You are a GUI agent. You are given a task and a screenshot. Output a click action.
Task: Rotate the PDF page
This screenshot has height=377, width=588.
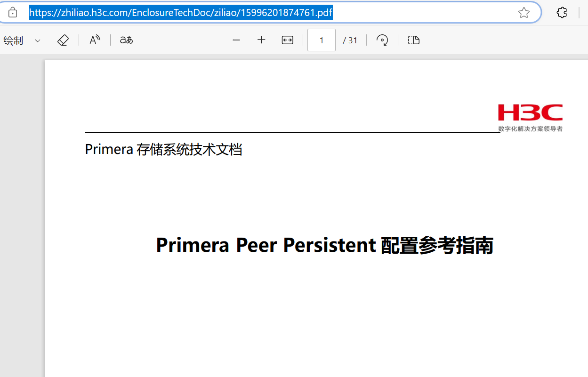coord(382,40)
